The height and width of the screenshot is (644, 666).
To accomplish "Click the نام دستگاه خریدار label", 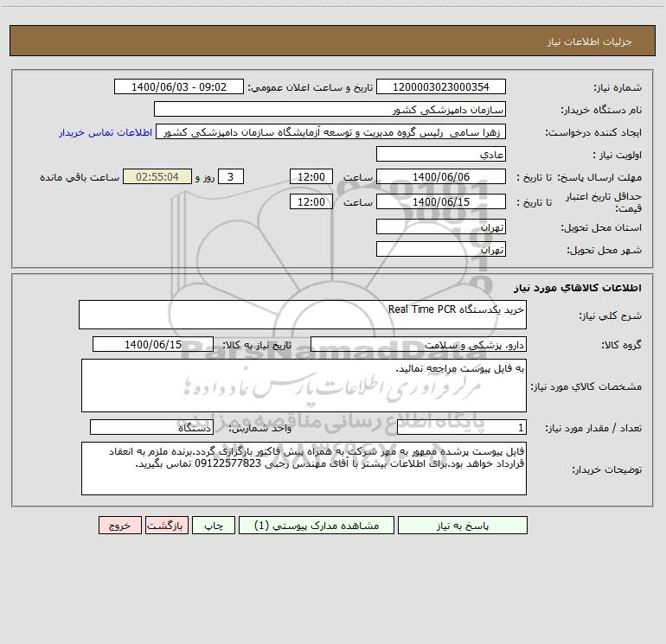I will [601, 111].
